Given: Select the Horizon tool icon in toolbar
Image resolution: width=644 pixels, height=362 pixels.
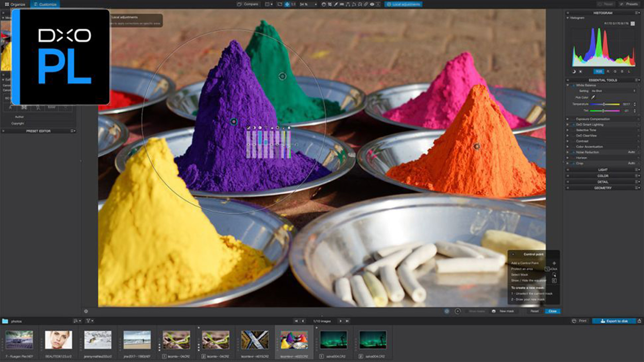Looking at the screenshot, I should click(x=342, y=4).
